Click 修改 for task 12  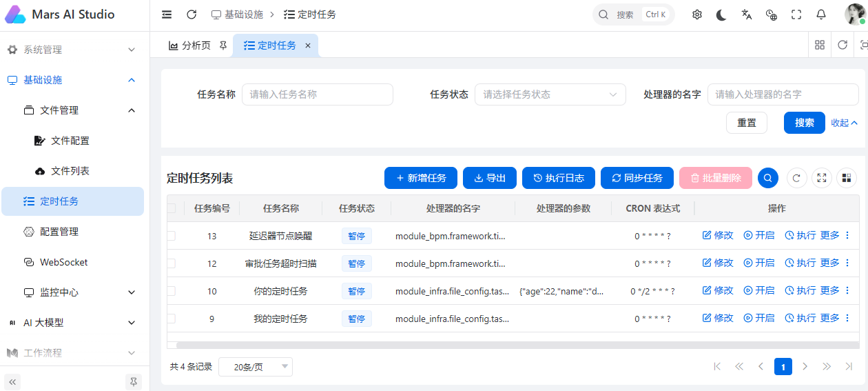click(718, 263)
